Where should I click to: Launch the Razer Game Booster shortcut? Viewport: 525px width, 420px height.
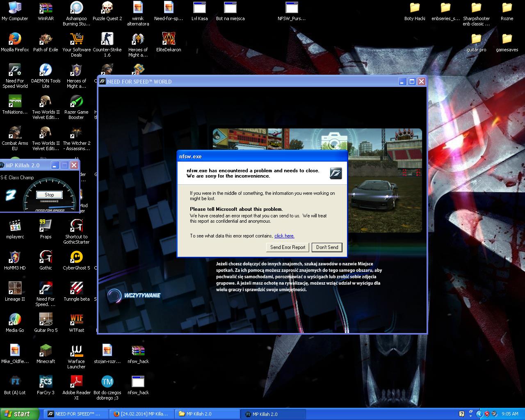(x=76, y=107)
